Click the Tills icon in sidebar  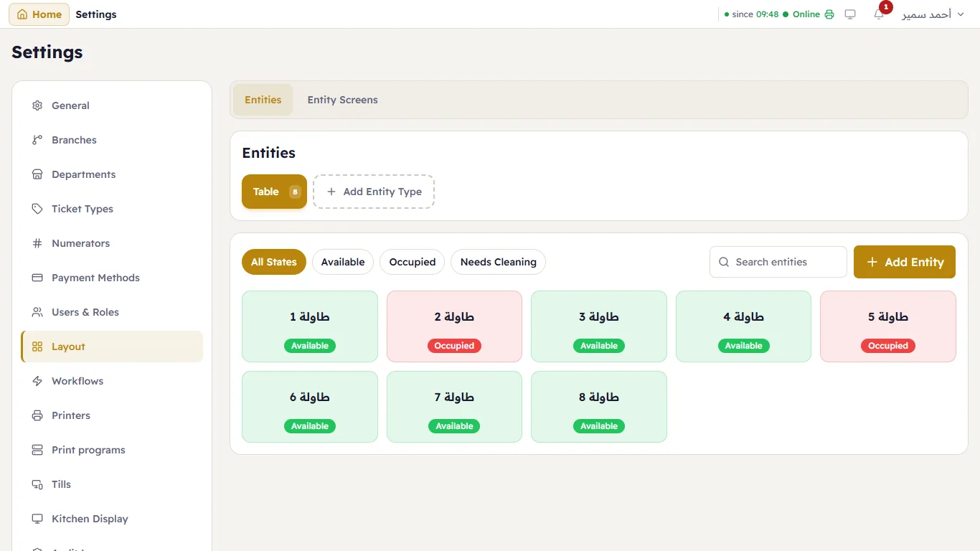point(37,484)
